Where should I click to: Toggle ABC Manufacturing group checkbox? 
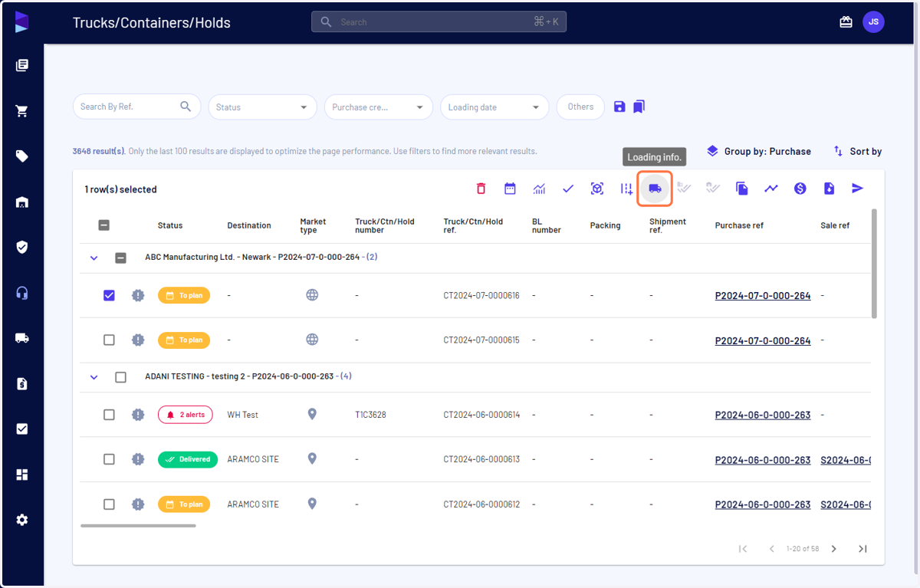120,258
